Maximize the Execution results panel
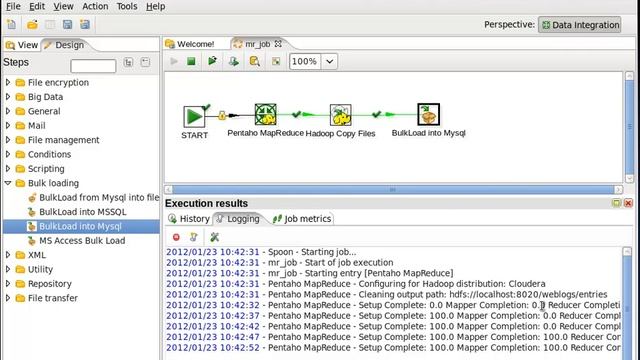 616,203
